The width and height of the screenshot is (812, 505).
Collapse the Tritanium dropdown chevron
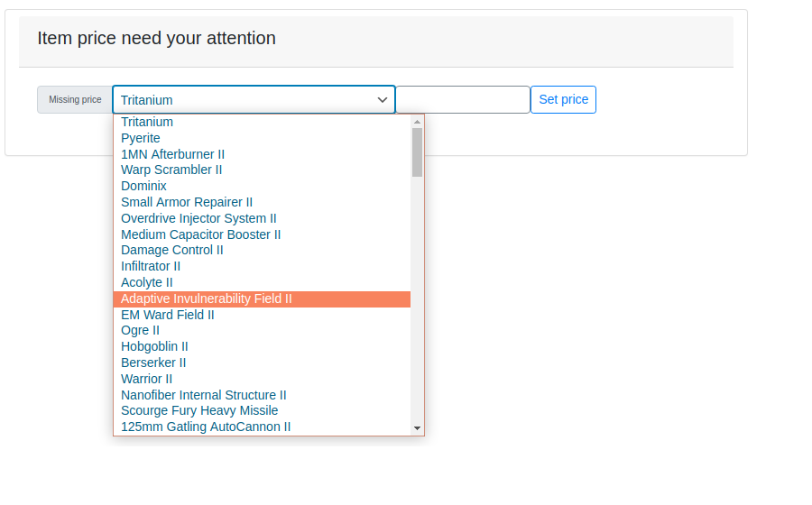click(383, 100)
